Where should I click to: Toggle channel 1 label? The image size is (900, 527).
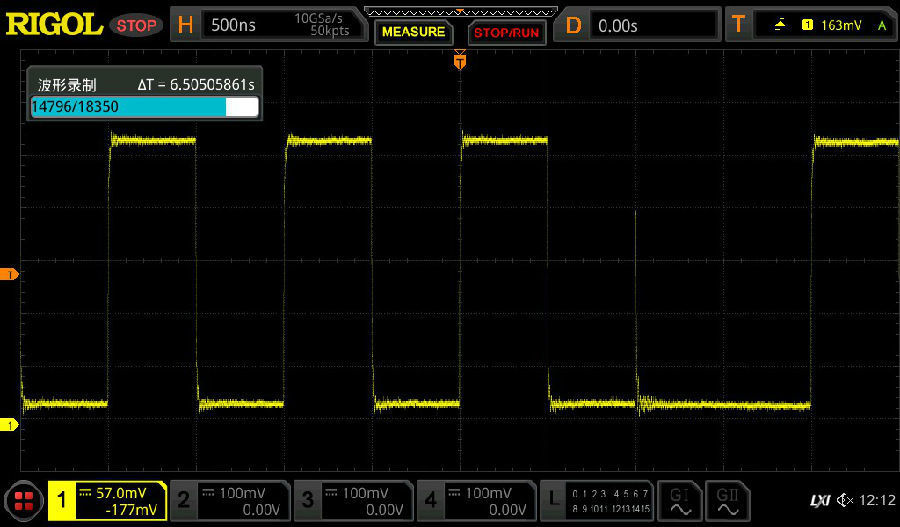click(x=61, y=501)
